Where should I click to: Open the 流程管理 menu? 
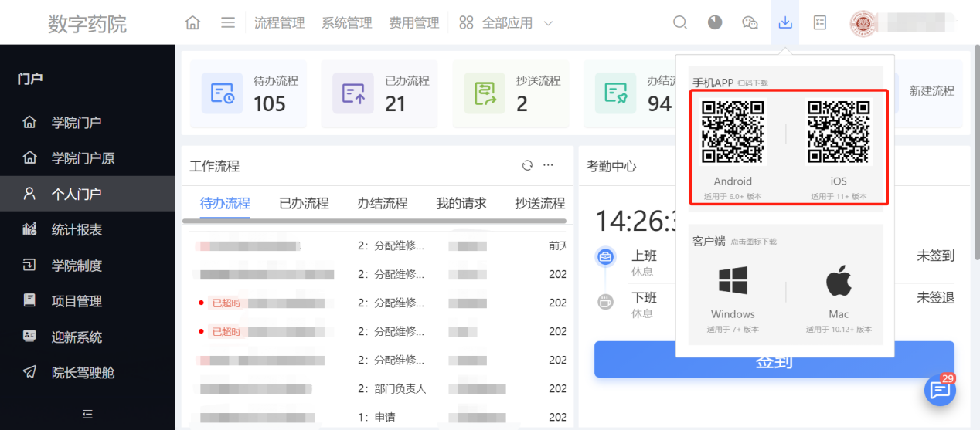(x=280, y=23)
